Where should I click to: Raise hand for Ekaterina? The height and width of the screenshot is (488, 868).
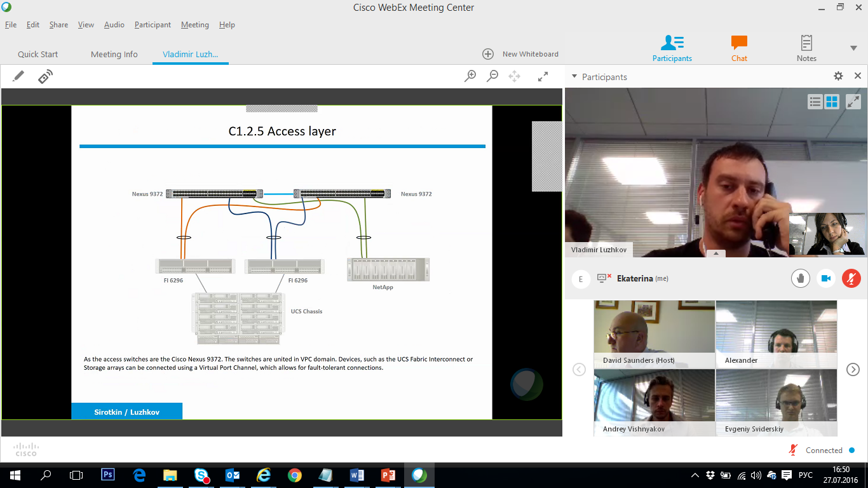pos(801,278)
